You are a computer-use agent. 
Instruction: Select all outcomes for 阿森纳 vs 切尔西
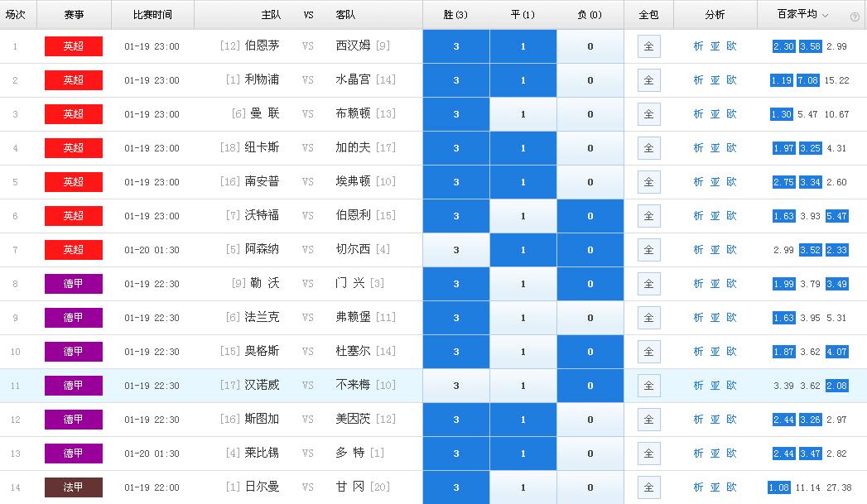pyautogui.click(x=648, y=250)
